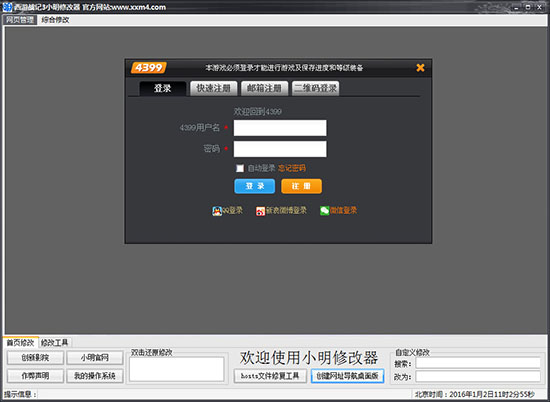Switch to the 快速注册 tab
This screenshot has height=402, width=550.
coord(214,88)
